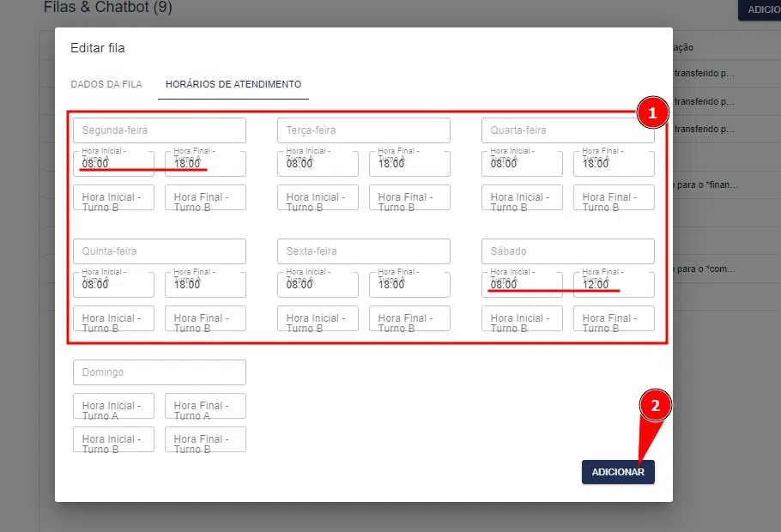Click the Domingo day field
The image size is (781, 532).
pos(160,372)
